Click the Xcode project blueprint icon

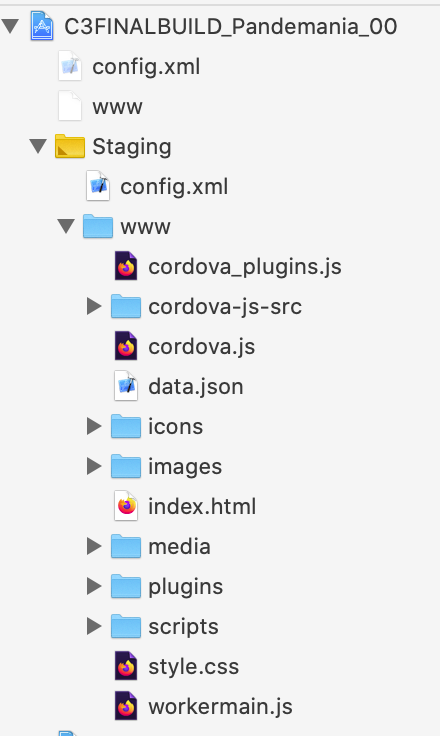pyautogui.click(x=42, y=26)
